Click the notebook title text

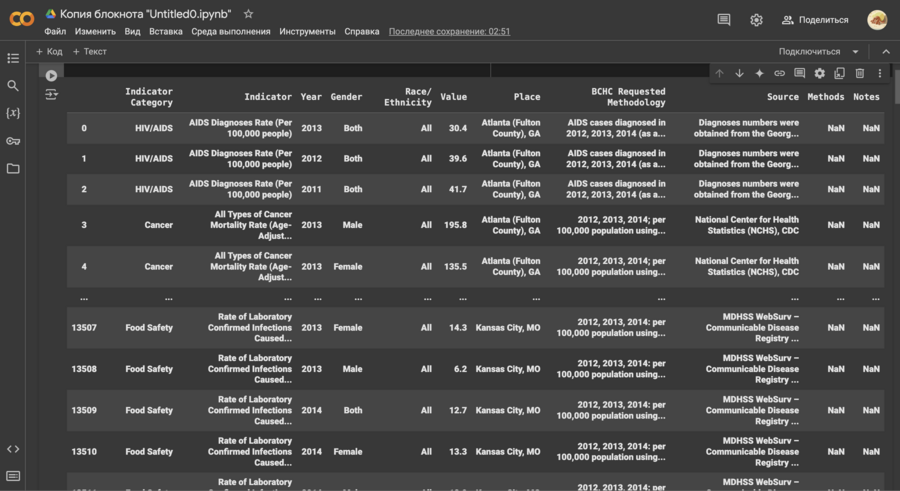click(146, 14)
